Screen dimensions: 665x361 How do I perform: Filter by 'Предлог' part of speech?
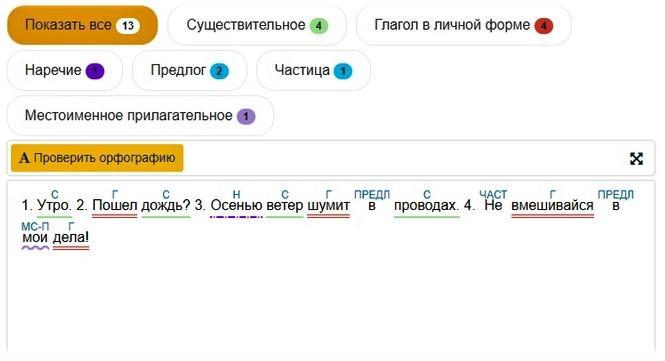(190, 70)
